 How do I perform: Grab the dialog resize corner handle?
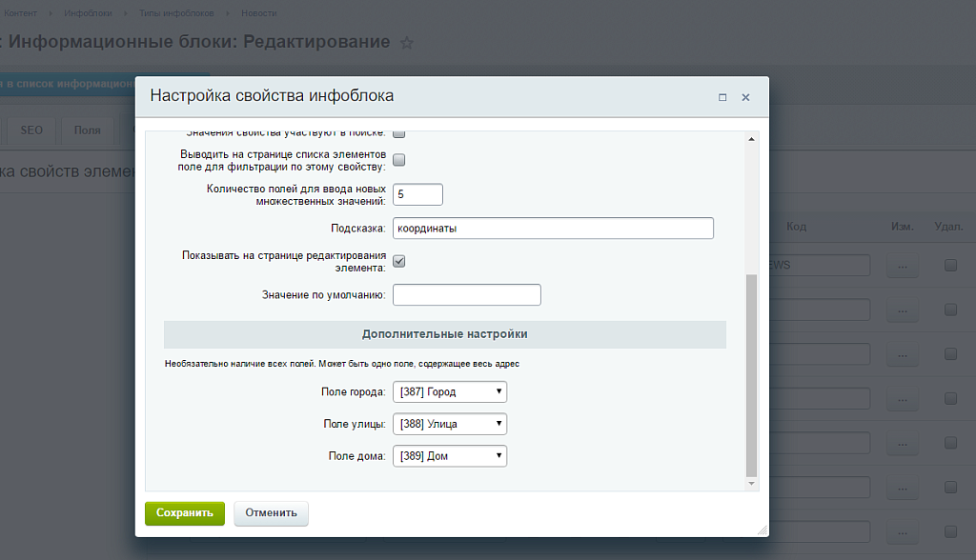click(x=762, y=530)
